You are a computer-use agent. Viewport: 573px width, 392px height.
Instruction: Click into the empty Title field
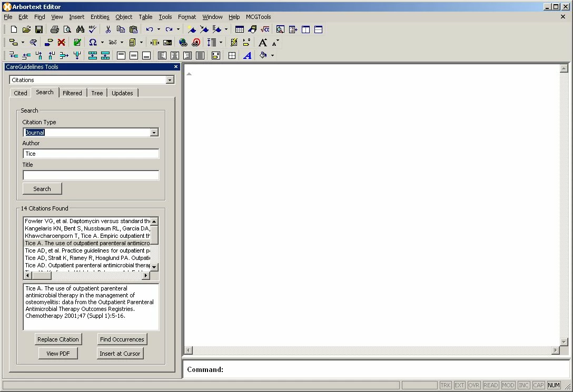point(91,175)
